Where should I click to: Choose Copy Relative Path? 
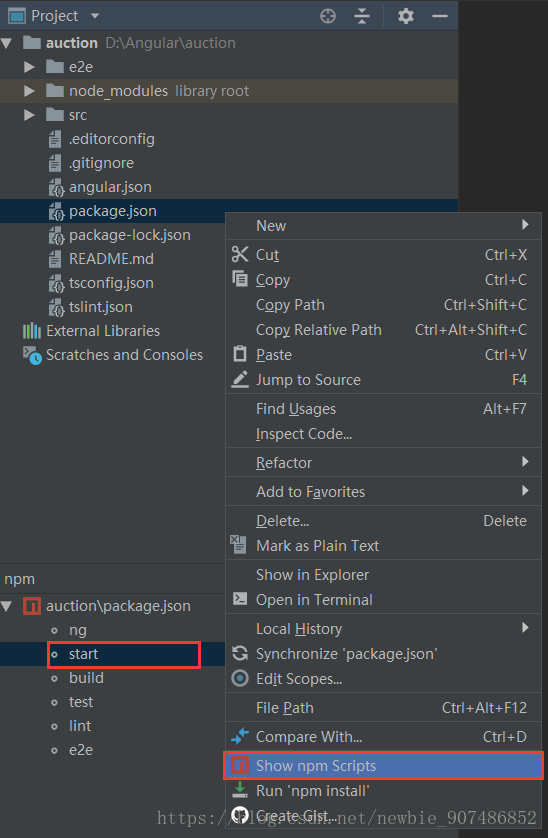coord(383,330)
